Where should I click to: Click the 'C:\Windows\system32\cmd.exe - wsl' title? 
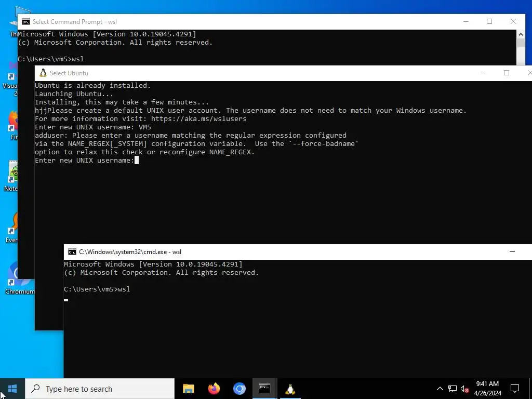[130, 252]
